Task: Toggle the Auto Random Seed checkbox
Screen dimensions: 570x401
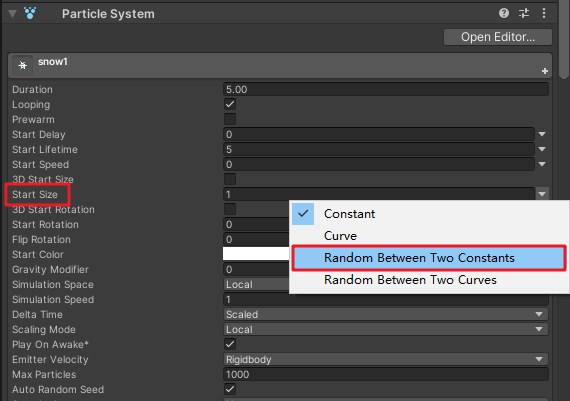Action: [230, 389]
